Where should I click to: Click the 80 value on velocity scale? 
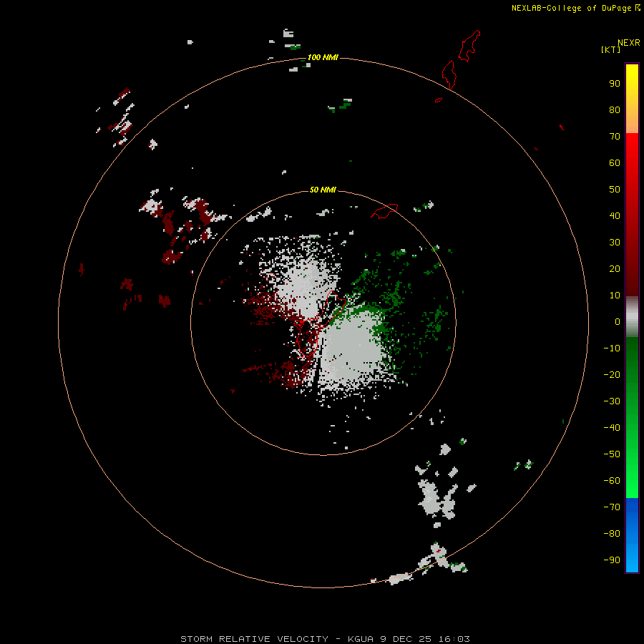(615, 110)
